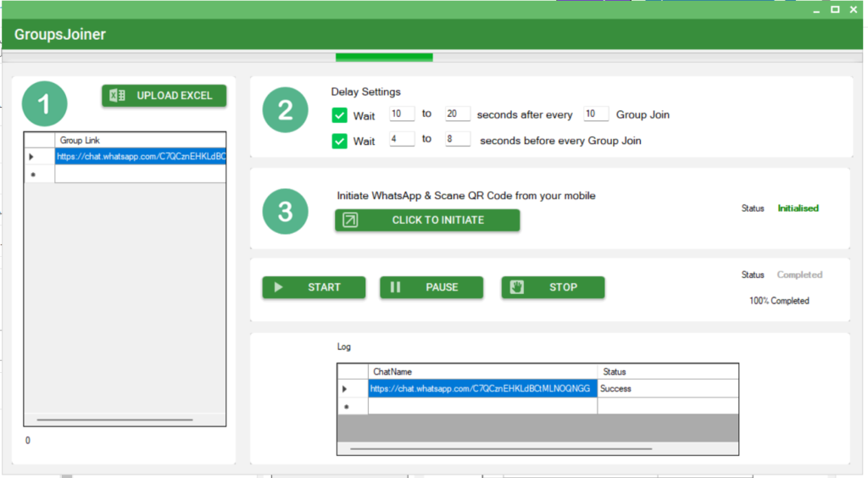Edit maximum wait field showing 20
The width and height of the screenshot is (868, 478).
pos(457,114)
